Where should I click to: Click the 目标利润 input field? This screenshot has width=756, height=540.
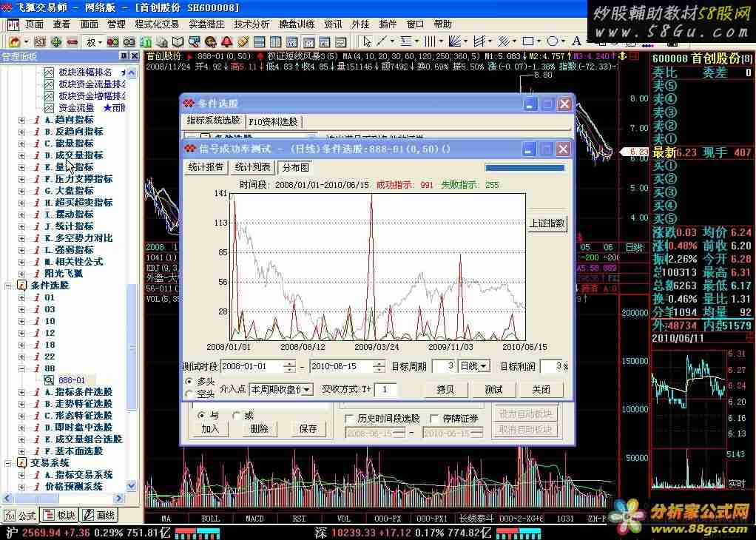point(552,366)
